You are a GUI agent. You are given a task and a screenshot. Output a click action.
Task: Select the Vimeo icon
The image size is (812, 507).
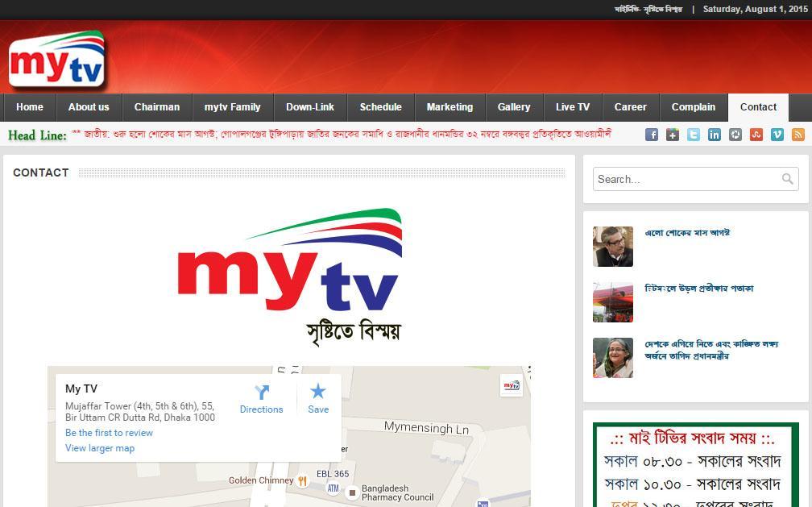click(776, 135)
